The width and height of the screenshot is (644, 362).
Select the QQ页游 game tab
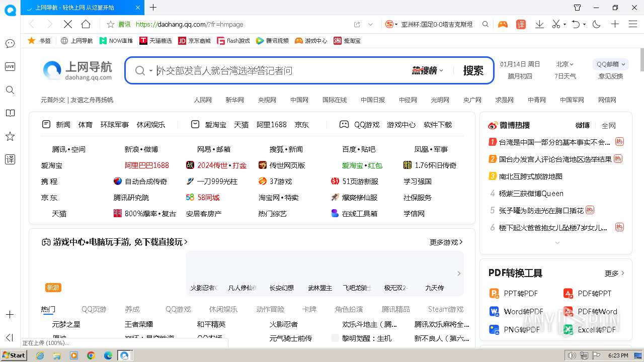pyautogui.click(x=94, y=309)
